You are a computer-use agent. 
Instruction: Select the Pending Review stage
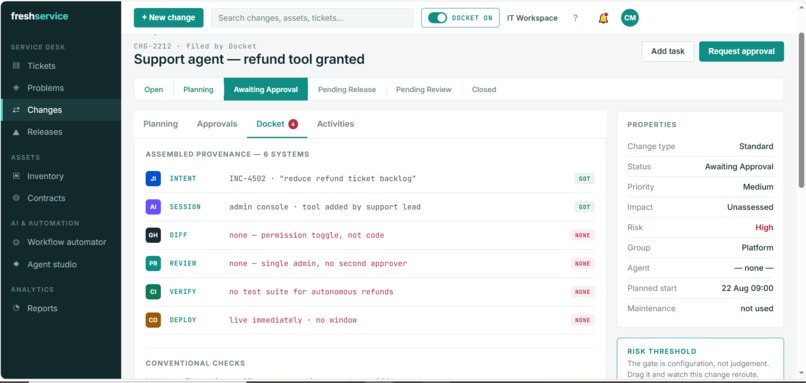(x=424, y=89)
